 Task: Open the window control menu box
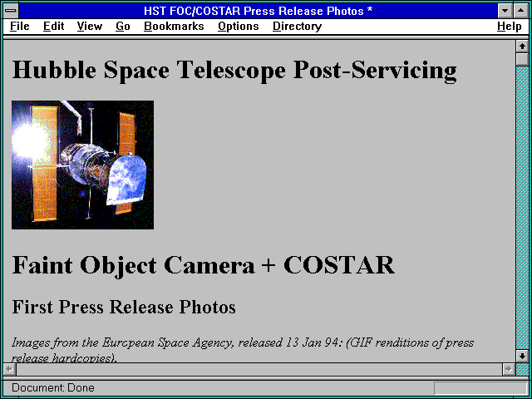(11, 11)
